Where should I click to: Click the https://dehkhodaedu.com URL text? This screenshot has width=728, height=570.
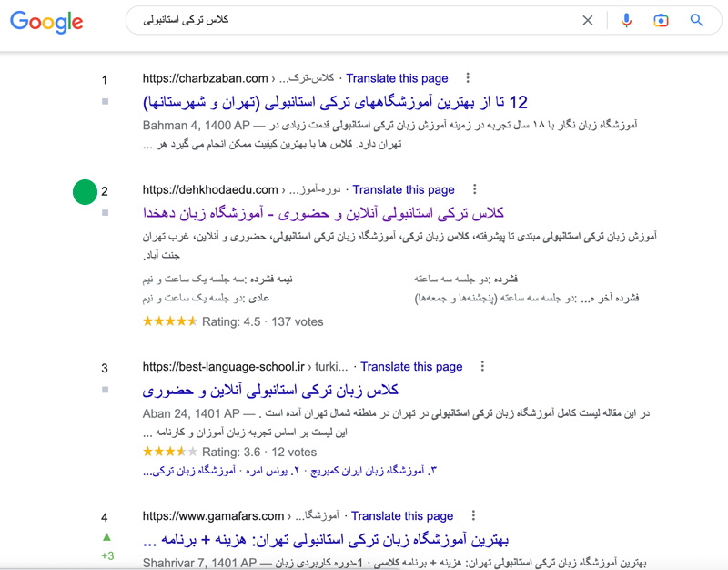coord(210,190)
